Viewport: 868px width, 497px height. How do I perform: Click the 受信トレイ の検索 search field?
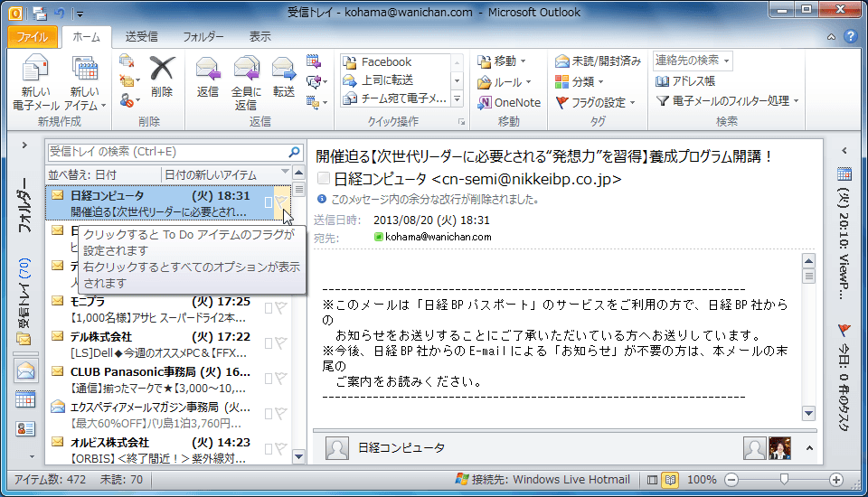[x=167, y=152]
